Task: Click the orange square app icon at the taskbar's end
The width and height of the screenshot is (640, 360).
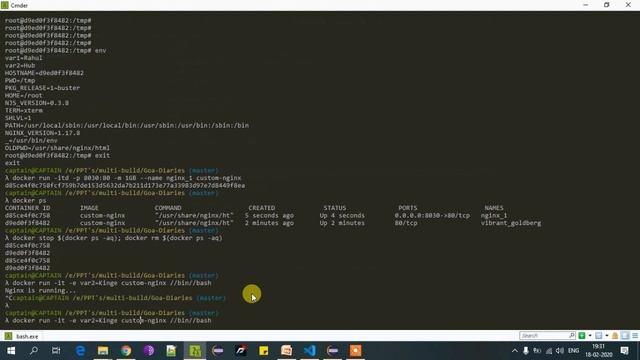Action: tap(356, 351)
